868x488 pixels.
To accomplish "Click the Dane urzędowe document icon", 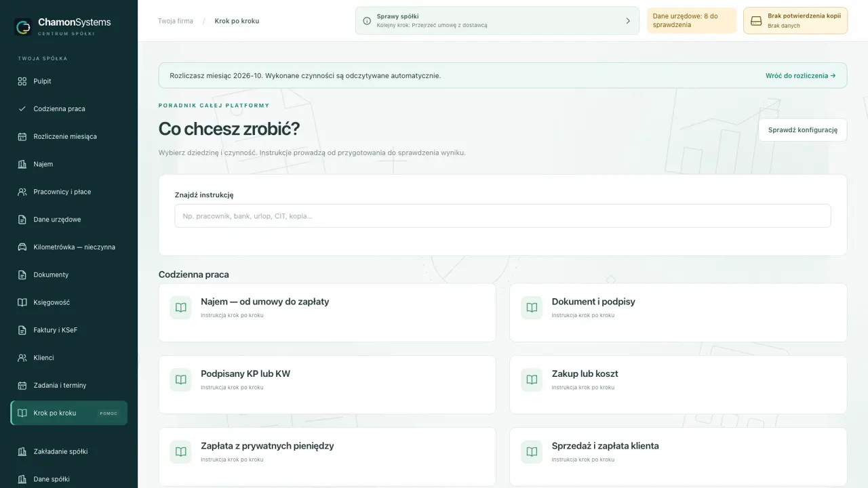I will 22,220.
